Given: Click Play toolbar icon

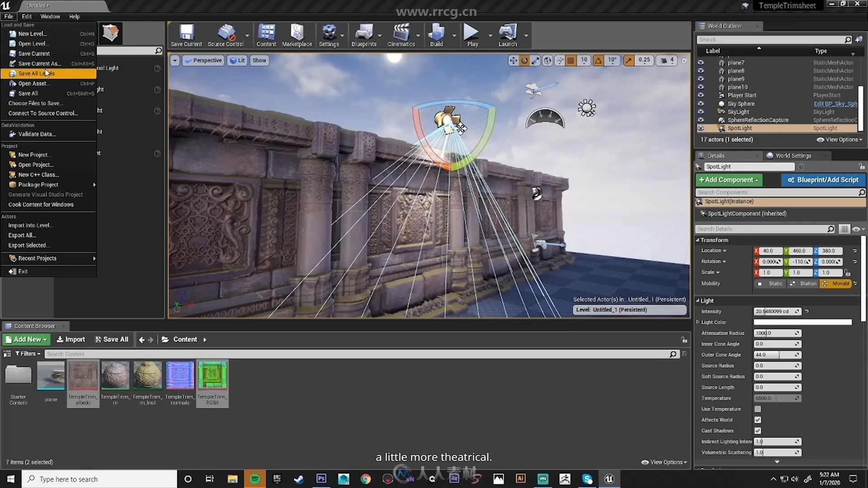Looking at the screenshot, I should [x=472, y=35].
